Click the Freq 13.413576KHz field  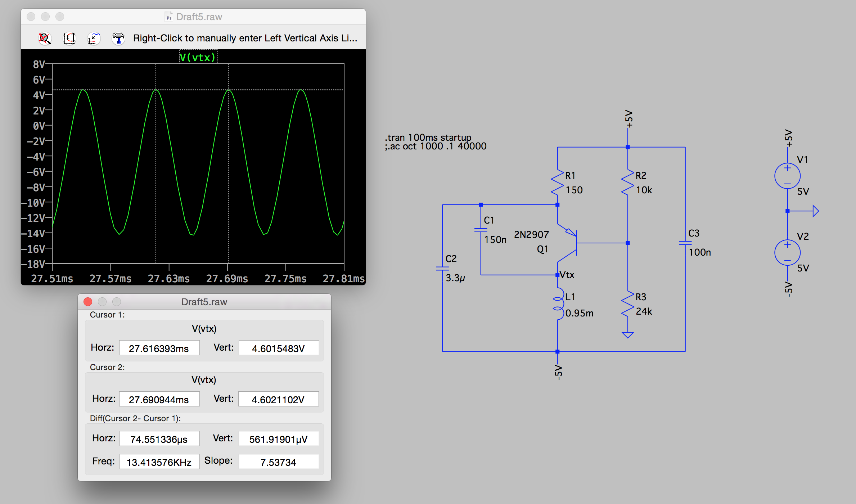(x=159, y=462)
